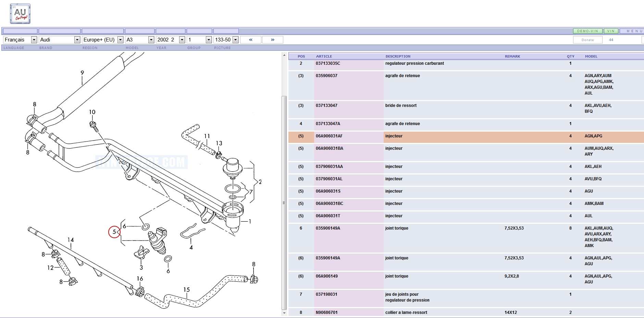Click article number 037133035C

tap(328, 63)
